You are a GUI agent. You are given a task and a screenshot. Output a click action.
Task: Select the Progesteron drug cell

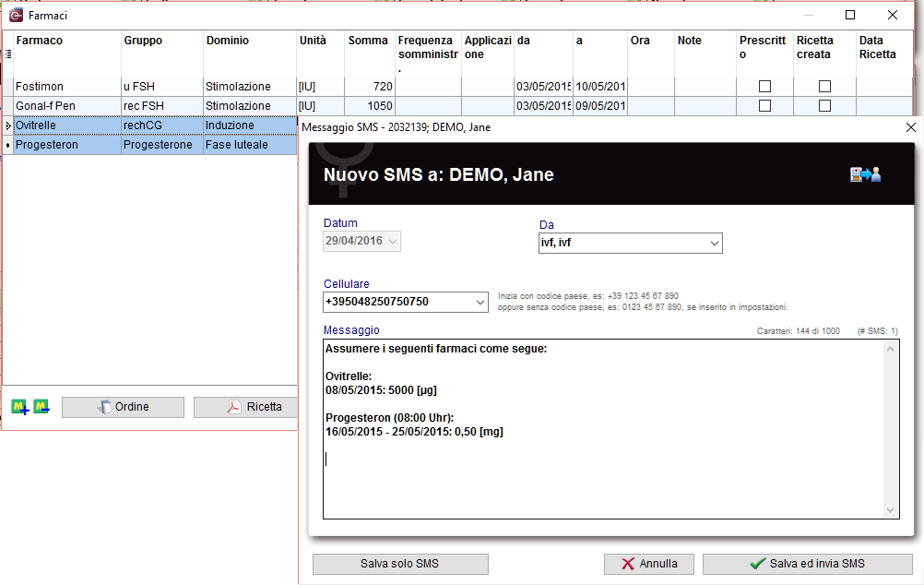[67, 145]
